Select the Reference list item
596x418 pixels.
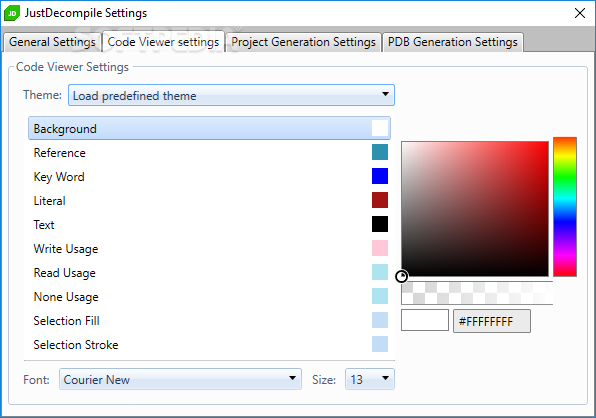coord(209,152)
